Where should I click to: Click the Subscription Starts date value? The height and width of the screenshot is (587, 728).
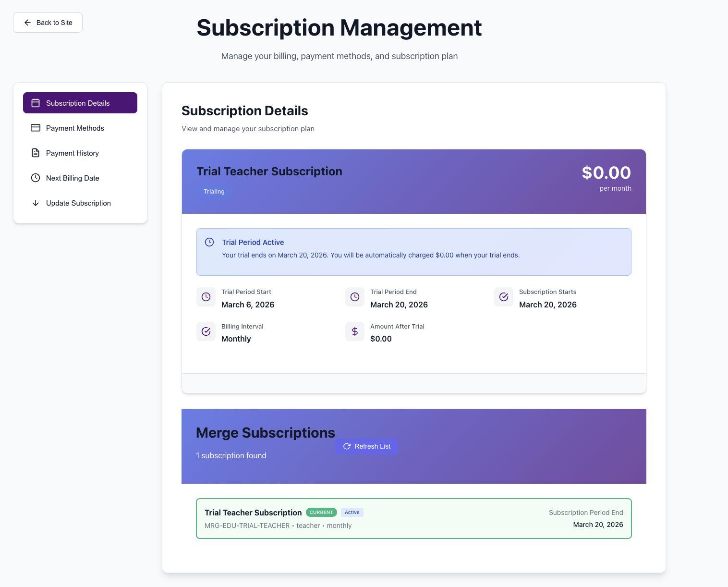(x=548, y=305)
